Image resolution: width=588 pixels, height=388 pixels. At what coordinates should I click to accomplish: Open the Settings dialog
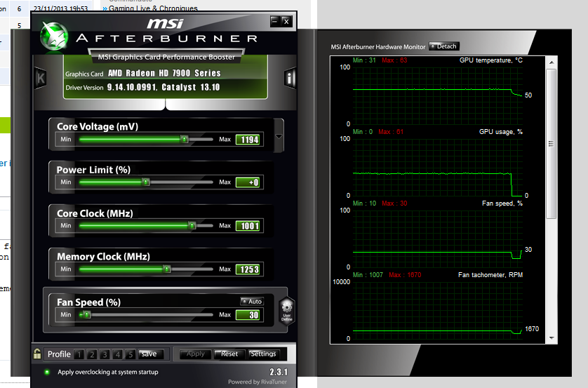[x=264, y=354]
